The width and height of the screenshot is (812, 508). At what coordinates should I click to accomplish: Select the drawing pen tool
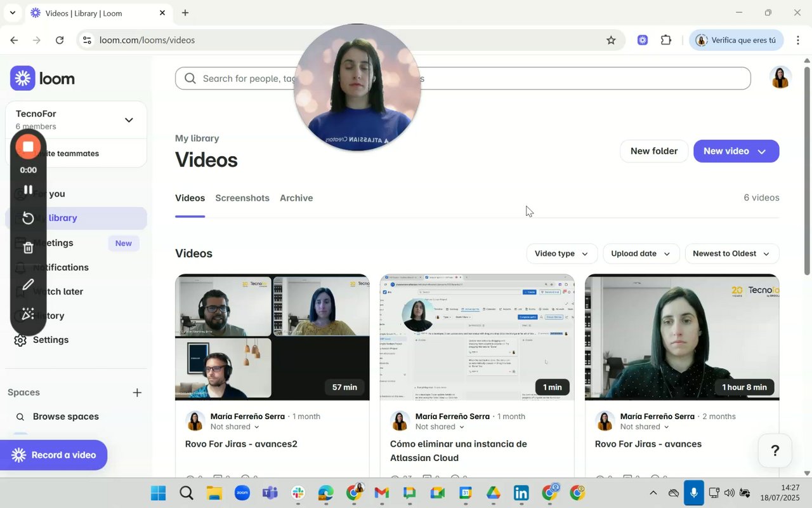coord(28,284)
